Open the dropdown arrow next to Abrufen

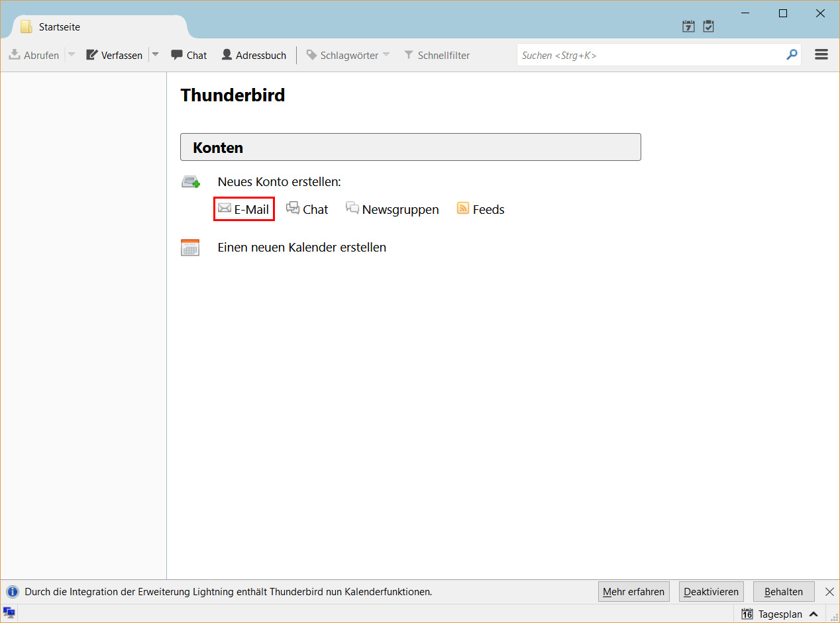coord(71,55)
